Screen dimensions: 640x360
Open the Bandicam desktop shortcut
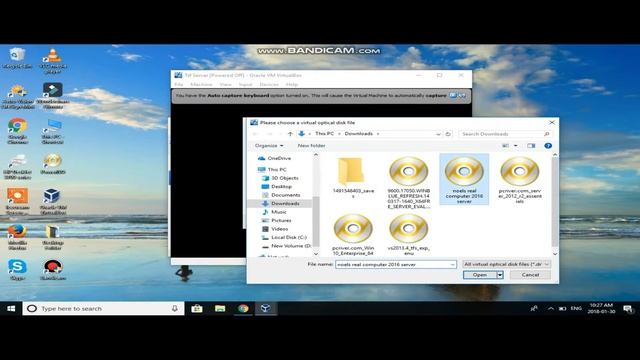(x=53, y=269)
